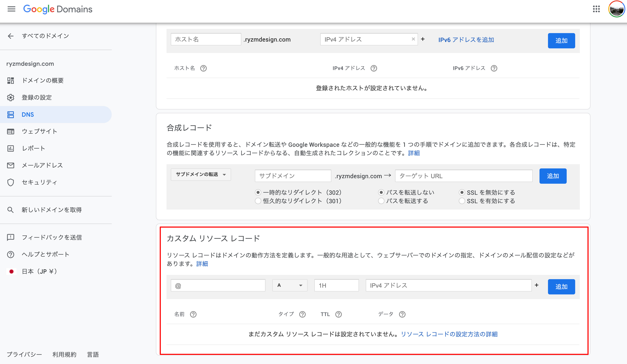Click the ターゲット URL input field
Screen dimensions: 627x364
point(464,176)
